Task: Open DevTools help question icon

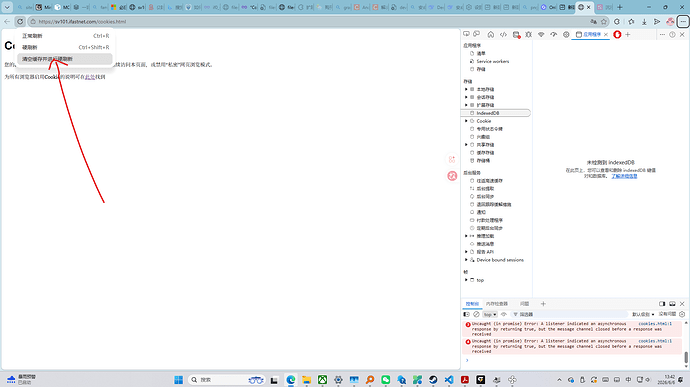Action: coord(672,34)
